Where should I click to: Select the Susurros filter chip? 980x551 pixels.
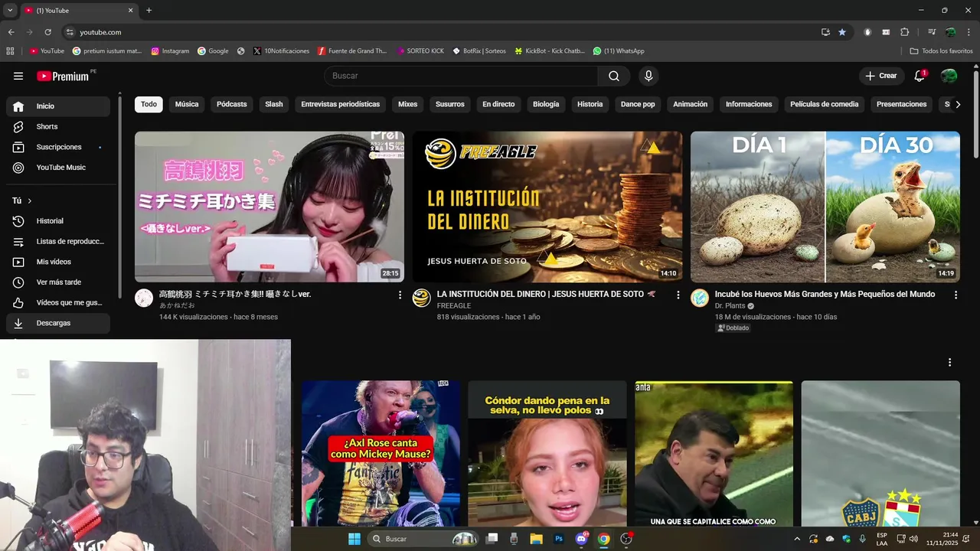click(450, 104)
